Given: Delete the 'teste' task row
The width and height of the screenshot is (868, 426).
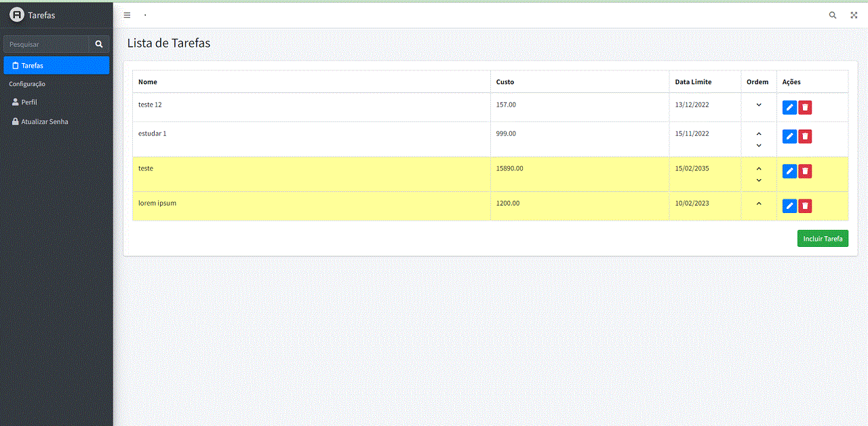Looking at the screenshot, I should tap(805, 171).
